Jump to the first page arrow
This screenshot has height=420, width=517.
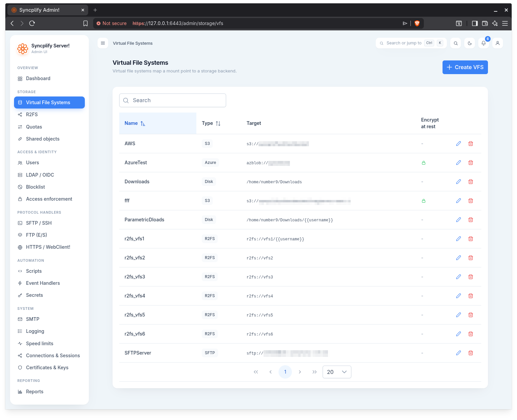256,372
